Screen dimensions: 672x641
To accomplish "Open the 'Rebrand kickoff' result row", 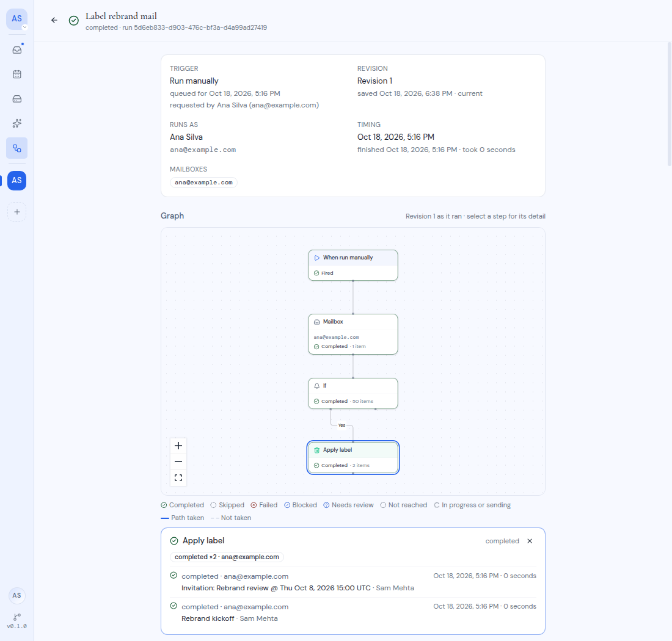I will click(x=353, y=613).
